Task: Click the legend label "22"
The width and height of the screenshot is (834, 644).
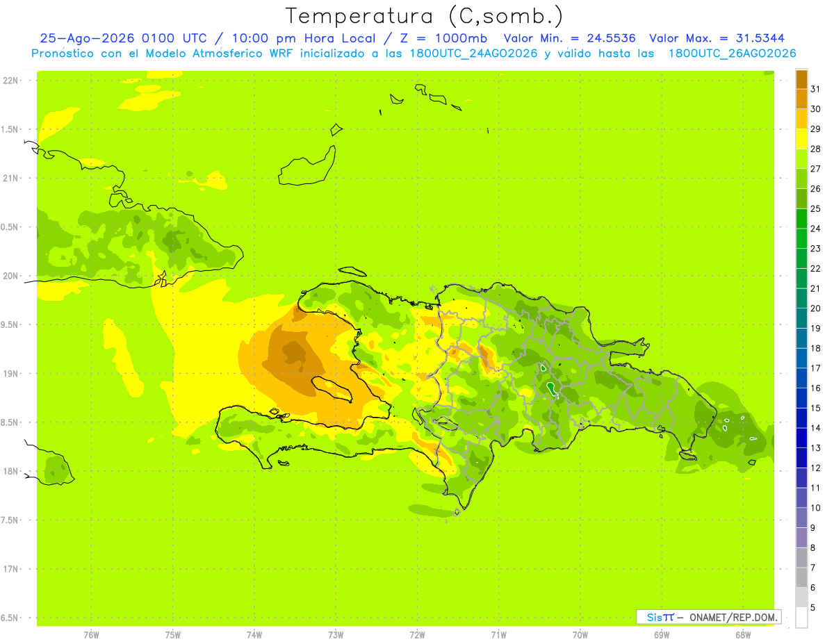Action: (815, 268)
